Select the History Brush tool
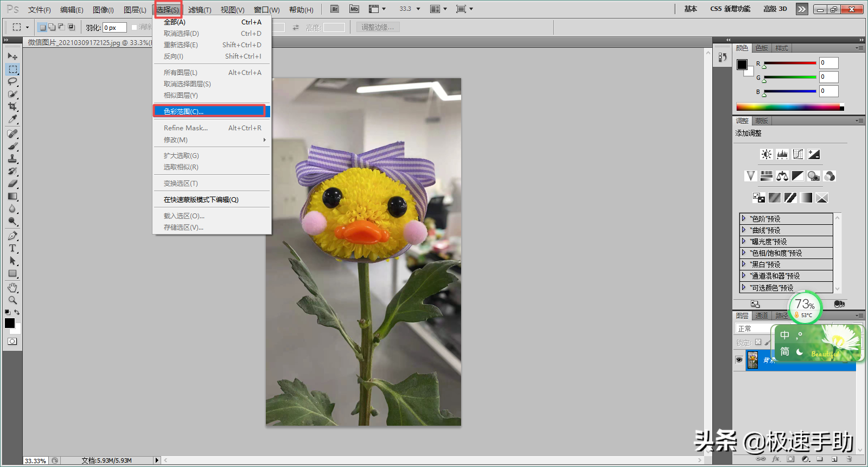Screen dimensions: 868x467 (12, 171)
